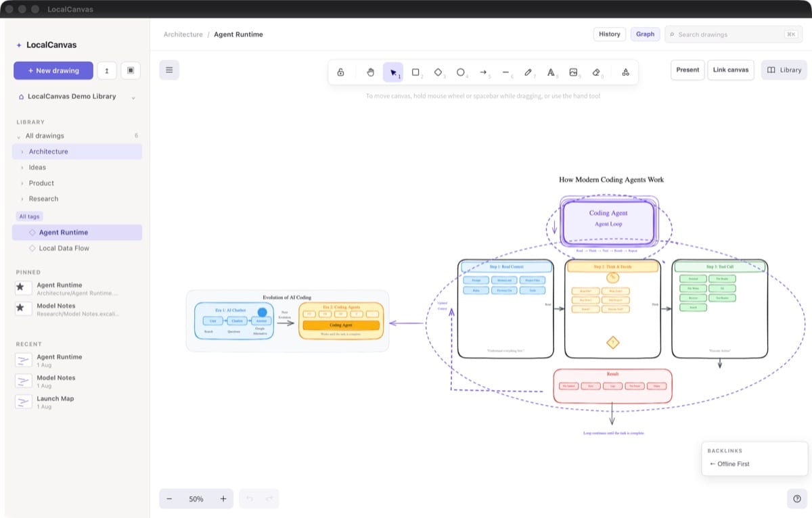Toggle the Graph view button

pos(646,34)
